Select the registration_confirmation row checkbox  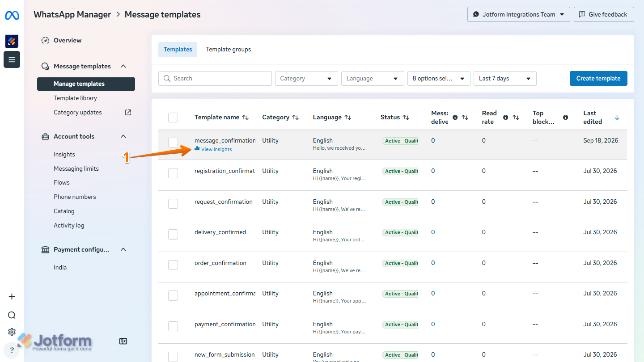pos(173,173)
